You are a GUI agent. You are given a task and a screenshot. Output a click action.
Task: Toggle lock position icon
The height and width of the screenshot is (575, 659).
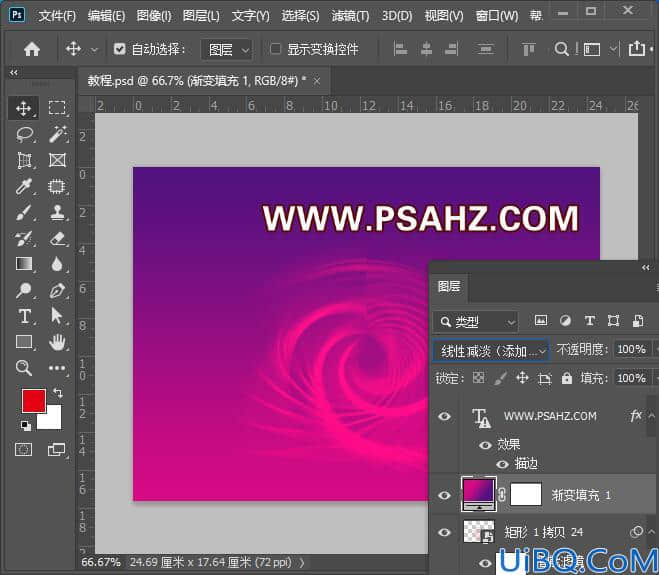point(522,378)
